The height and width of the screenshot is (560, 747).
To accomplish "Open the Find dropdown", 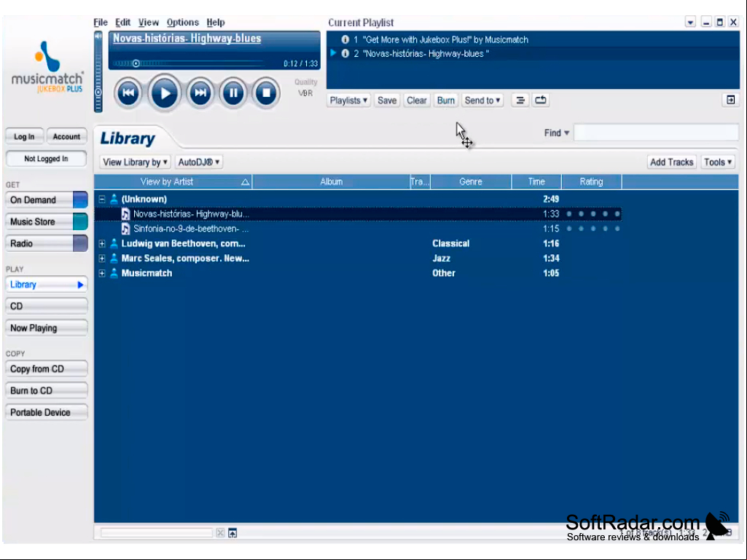I will [557, 133].
